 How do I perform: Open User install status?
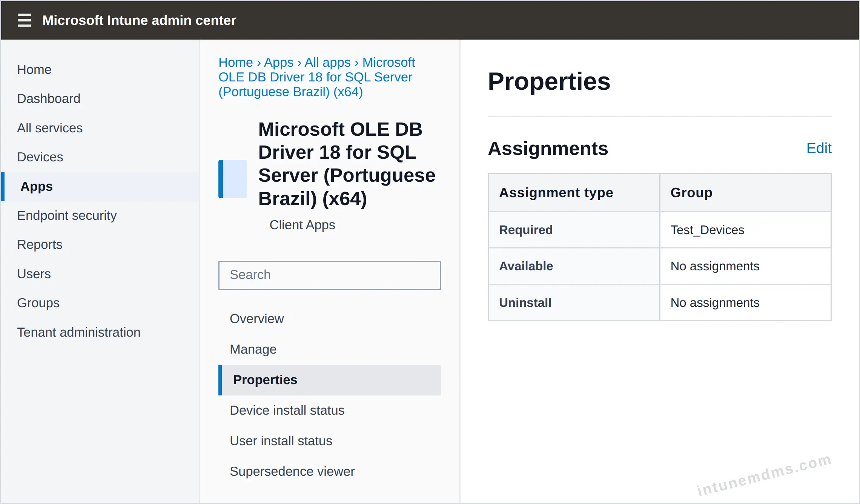[x=281, y=441]
